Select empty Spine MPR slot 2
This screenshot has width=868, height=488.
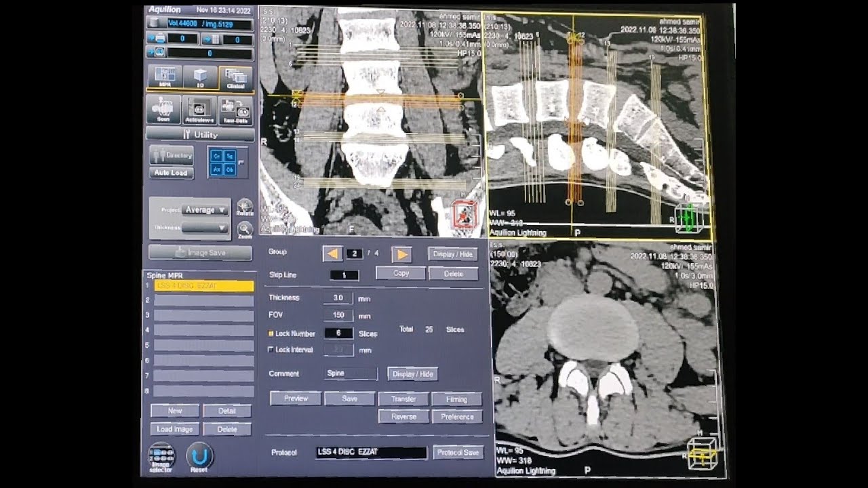click(203, 300)
